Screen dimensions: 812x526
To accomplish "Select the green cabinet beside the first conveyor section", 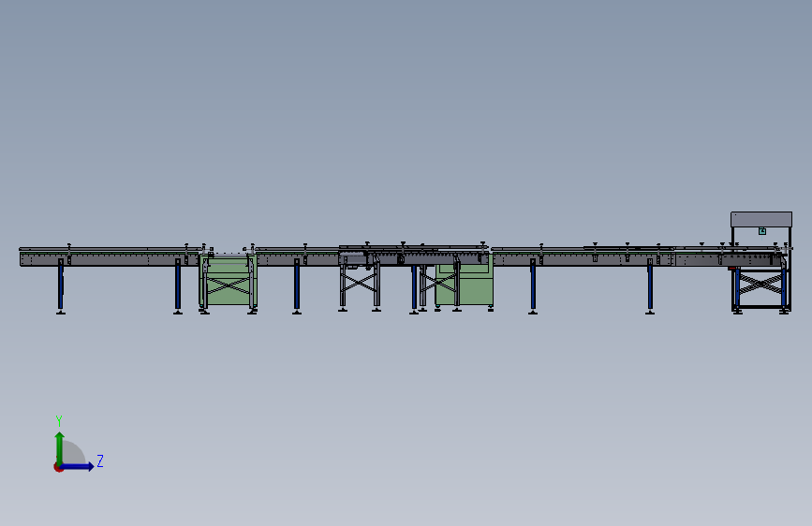I will tap(228, 280).
